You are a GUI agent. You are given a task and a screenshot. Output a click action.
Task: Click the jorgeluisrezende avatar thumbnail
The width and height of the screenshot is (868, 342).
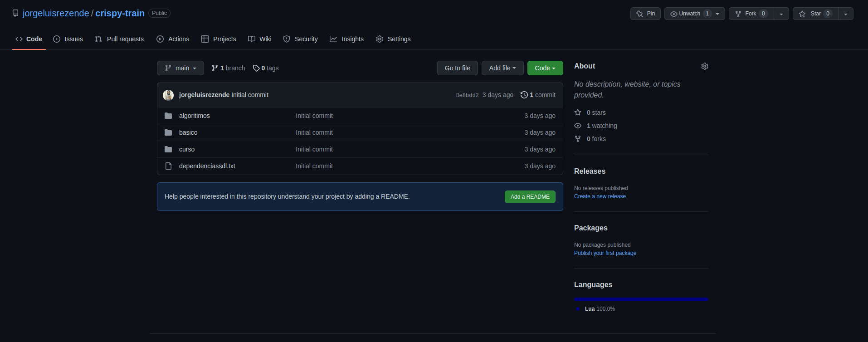point(168,95)
